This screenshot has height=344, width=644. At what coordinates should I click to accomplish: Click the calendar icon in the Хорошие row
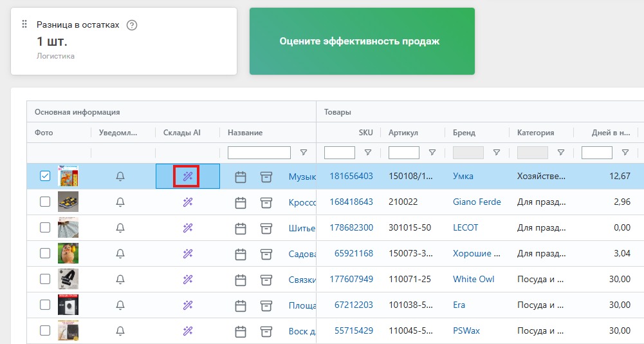tap(240, 254)
